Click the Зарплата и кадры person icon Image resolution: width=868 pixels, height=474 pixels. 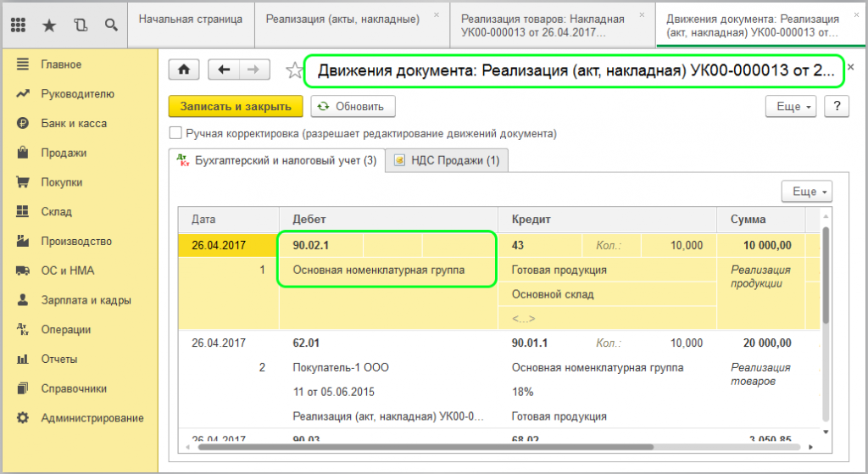[x=23, y=299]
